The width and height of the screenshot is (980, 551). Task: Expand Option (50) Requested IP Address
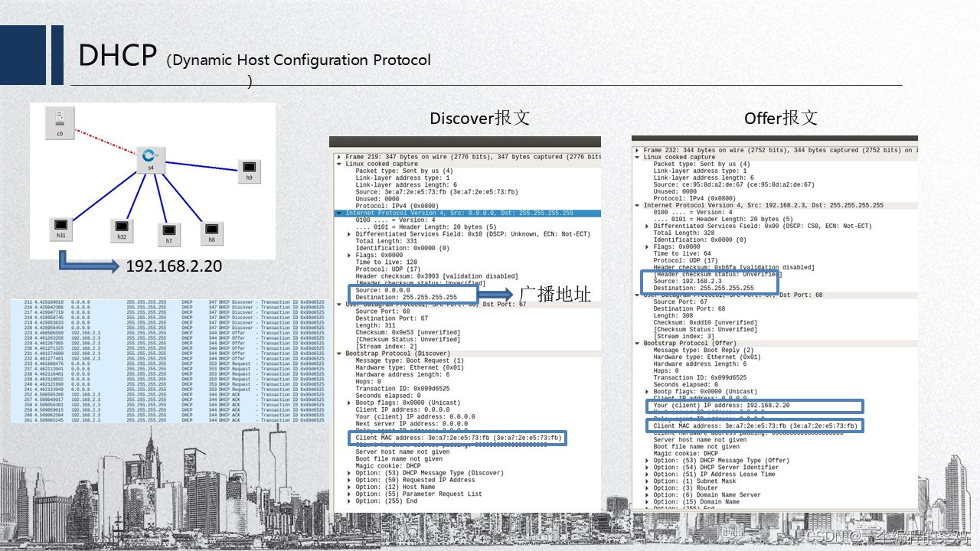(x=349, y=480)
